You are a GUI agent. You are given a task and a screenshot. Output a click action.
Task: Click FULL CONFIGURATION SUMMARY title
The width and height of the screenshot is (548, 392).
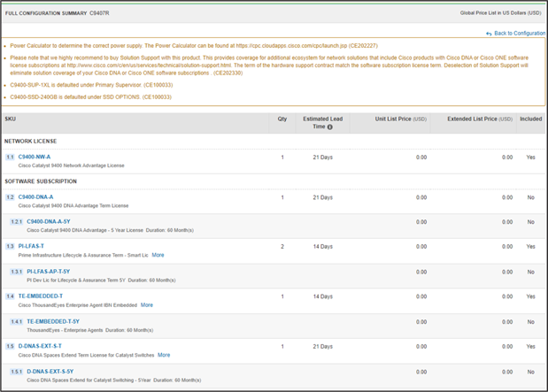point(46,13)
